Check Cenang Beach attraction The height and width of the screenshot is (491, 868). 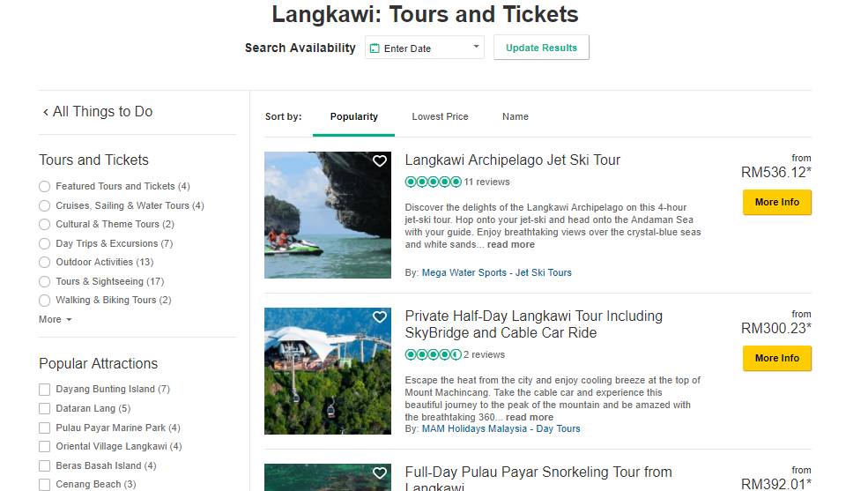point(44,484)
